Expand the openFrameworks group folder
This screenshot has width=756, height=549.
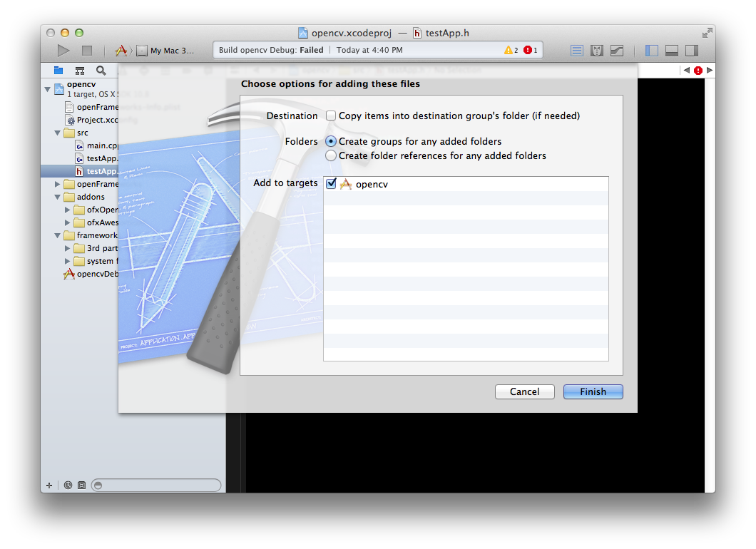click(57, 184)
